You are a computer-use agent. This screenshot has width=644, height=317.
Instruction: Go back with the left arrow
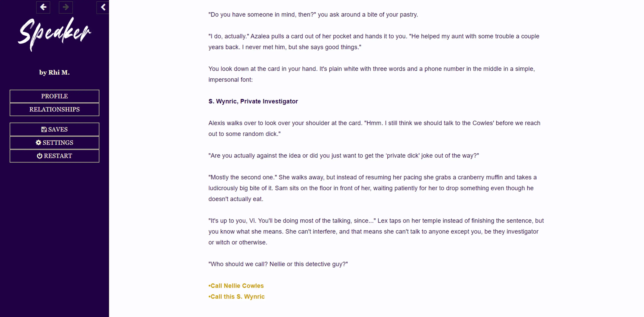[43, 7]
